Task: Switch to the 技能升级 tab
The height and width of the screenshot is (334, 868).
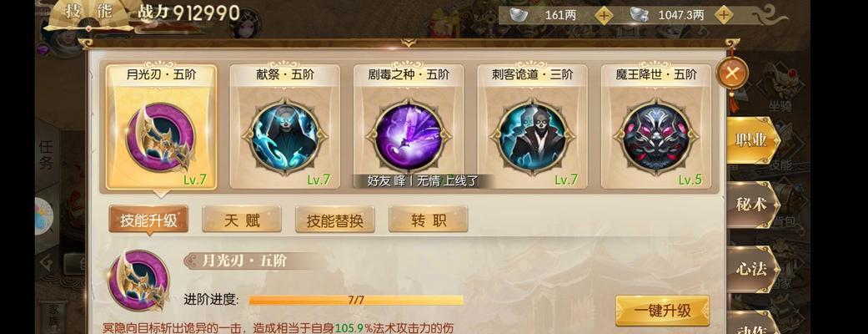Action: [148, 220]
